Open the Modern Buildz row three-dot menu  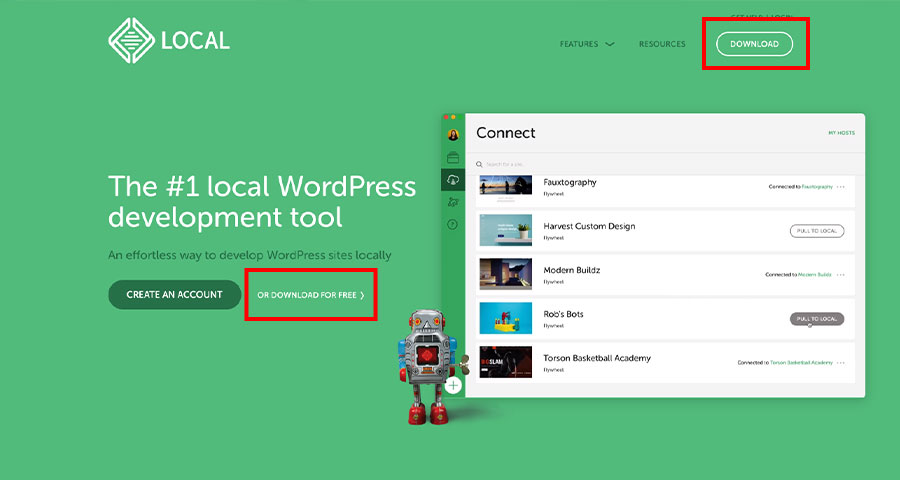click(x=841, y=274)
